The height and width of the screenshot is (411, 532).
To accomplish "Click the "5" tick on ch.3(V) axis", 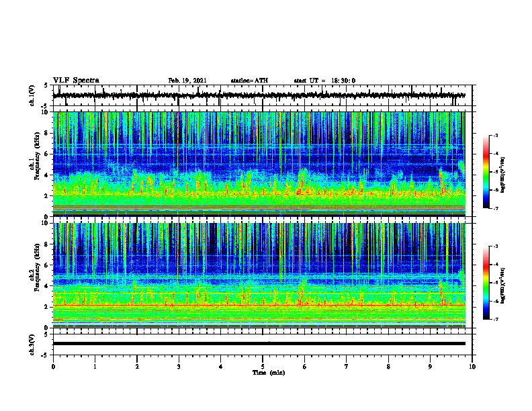I will [46, 334].
